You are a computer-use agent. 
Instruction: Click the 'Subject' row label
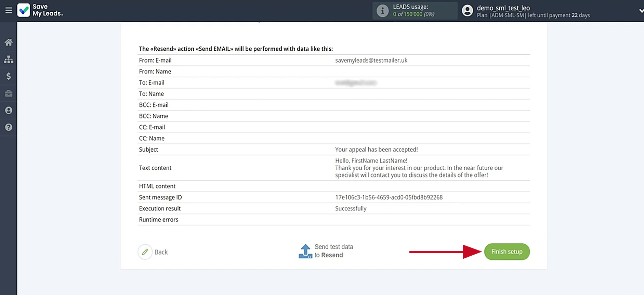point(148,150)
